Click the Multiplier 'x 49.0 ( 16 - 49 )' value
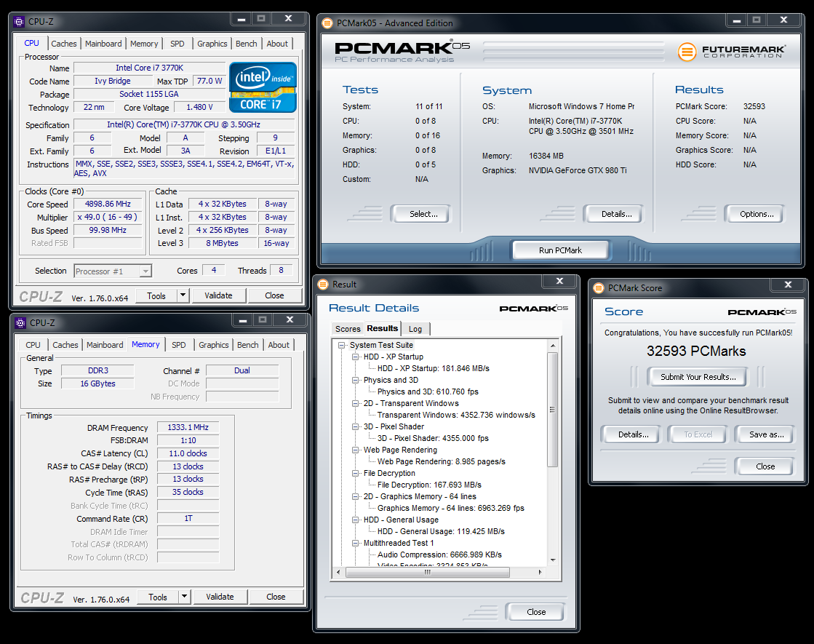The width and height of the screenshot is (814, 644). point(108,217)
